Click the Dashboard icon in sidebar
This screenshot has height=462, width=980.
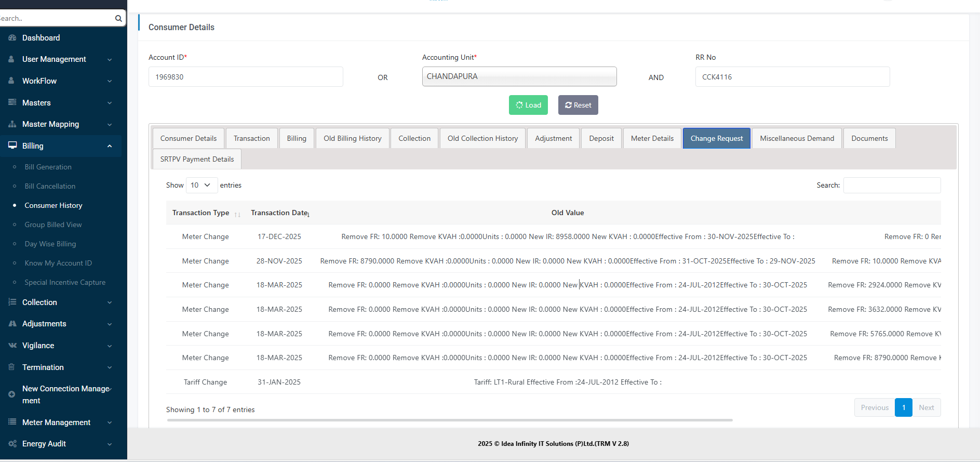[12, 38]
